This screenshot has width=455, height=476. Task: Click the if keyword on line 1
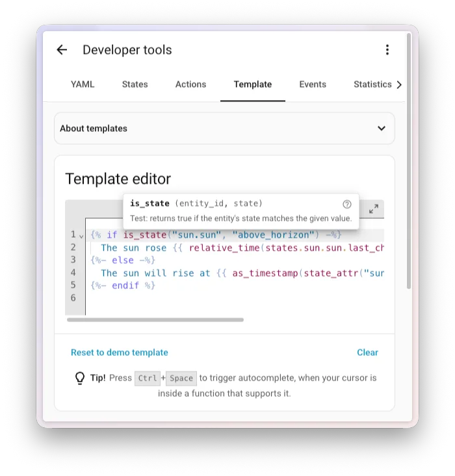112,235
